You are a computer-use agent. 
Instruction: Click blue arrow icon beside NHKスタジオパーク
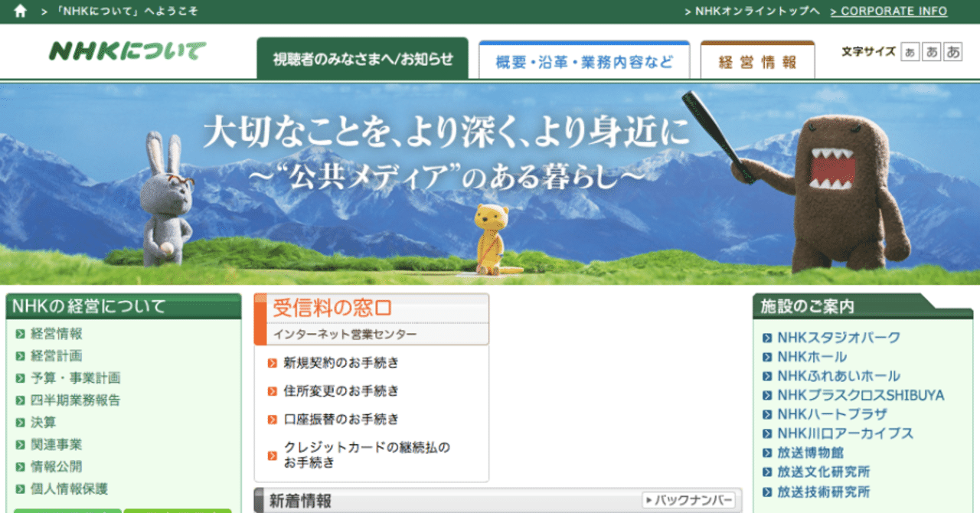click(x=767, y=338)
